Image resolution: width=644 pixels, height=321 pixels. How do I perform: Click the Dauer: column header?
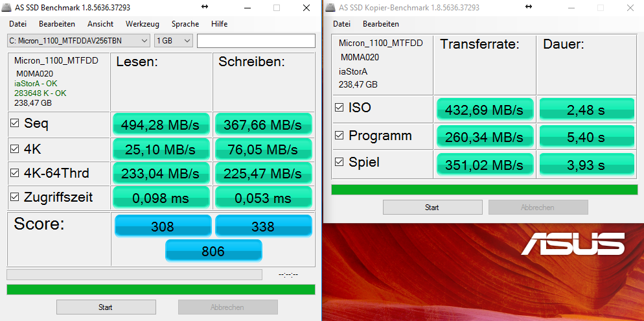(564, 44)
